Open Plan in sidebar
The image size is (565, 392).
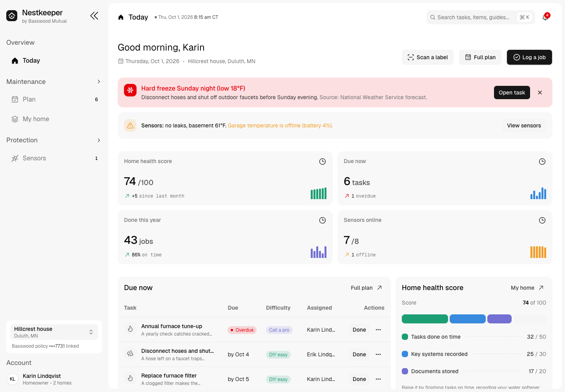(54, 100)
